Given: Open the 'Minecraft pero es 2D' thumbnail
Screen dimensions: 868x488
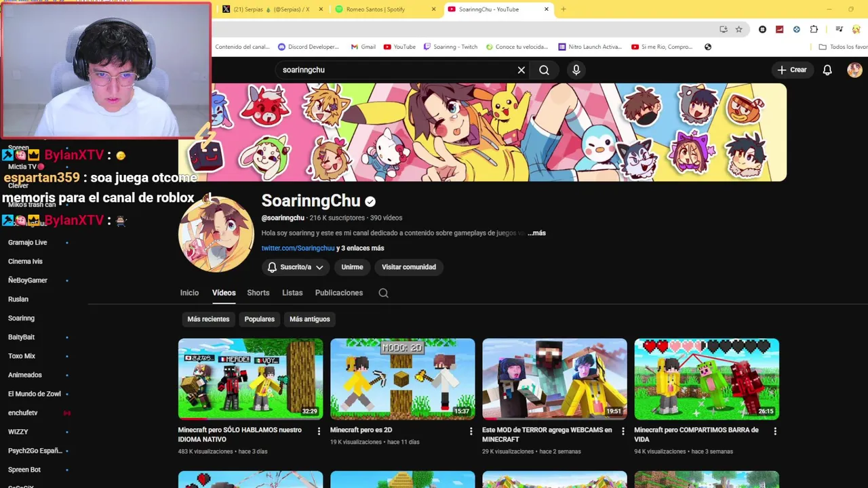Looking at the screenshot, I should coord(403,379).
